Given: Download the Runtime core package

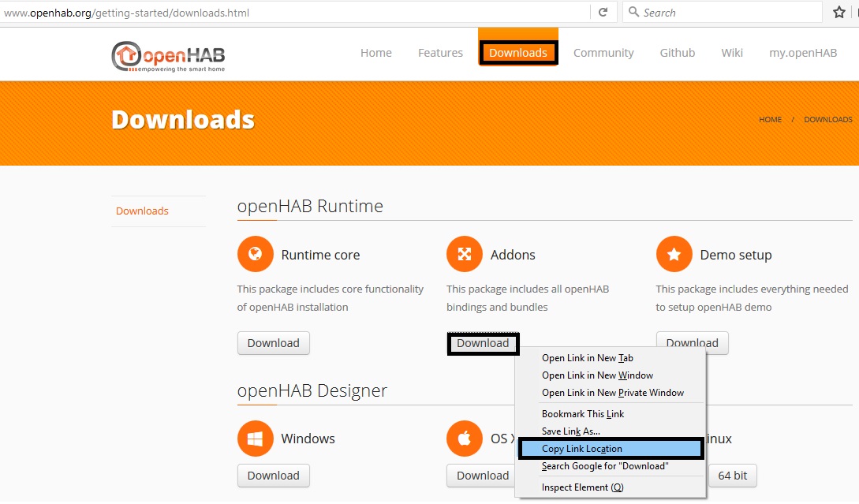Looking at the screenshot, I should pyautogui.click(x=274, y=343).
